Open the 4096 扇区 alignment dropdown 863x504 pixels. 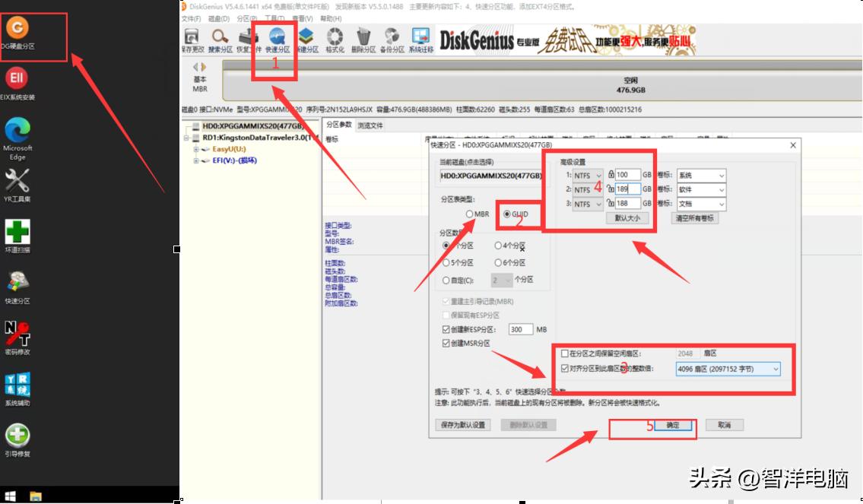tap(728, 369)
